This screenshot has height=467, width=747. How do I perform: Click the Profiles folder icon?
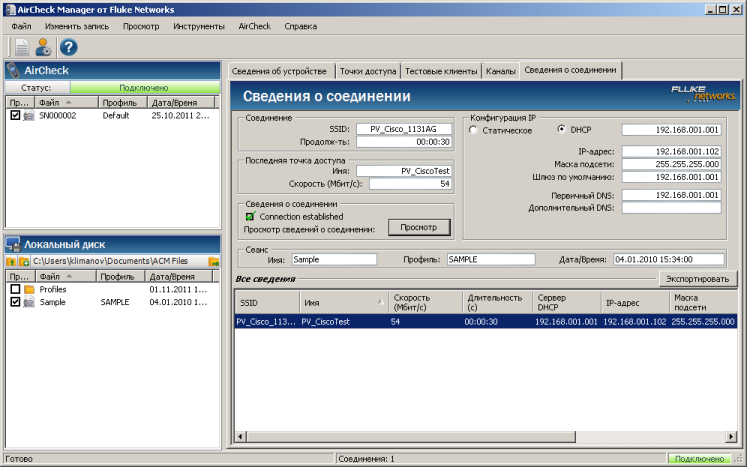pos(30,289)
